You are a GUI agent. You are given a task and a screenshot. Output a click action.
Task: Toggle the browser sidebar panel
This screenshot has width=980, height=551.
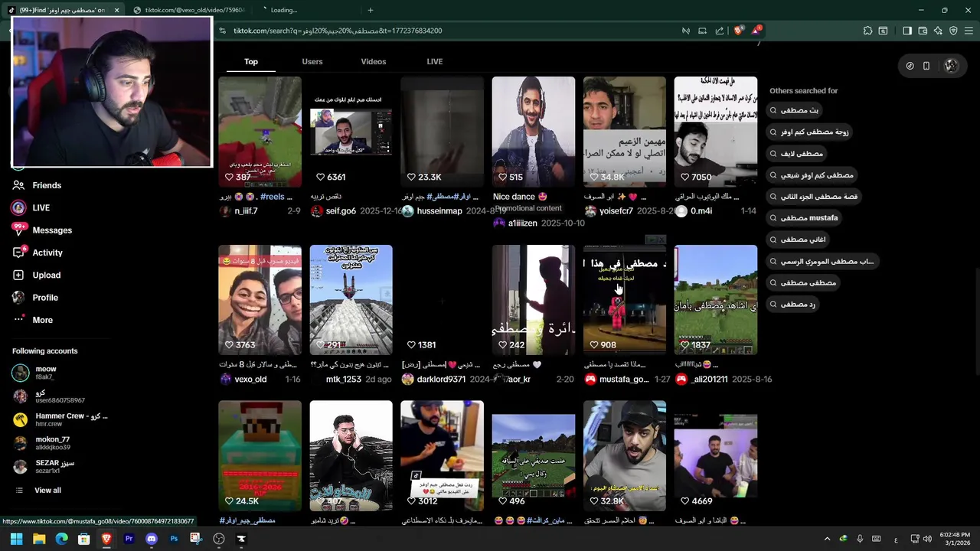tap(907, 31)
